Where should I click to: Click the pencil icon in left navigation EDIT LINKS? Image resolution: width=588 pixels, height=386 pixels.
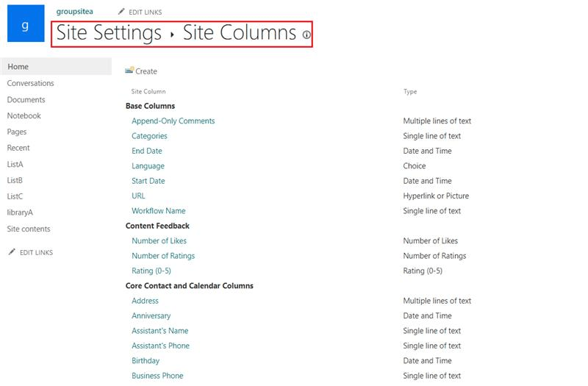click(x=12, y=251)
